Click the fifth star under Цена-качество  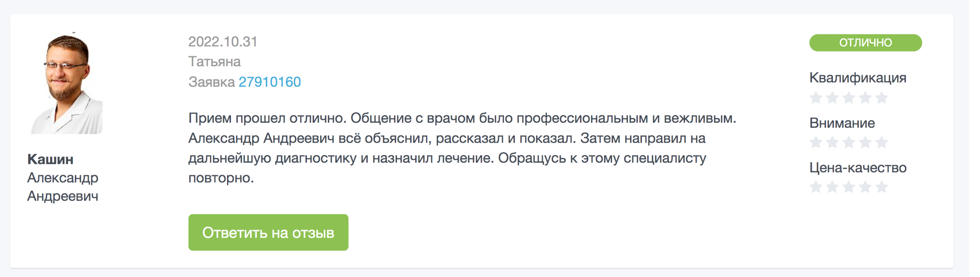pyautogui.click(x=881, y=187)
